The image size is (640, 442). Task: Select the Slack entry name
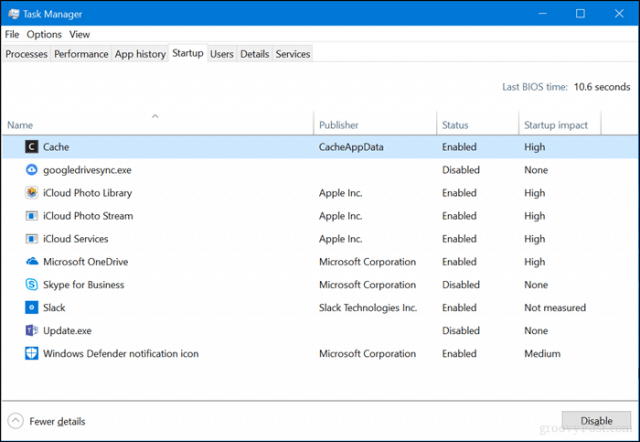(54, 308)
